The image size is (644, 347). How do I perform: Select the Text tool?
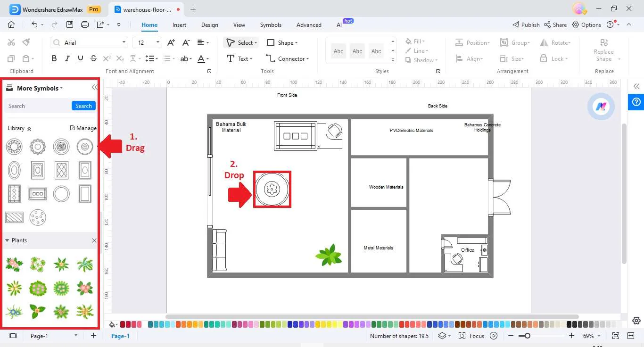tap(239, 59)
